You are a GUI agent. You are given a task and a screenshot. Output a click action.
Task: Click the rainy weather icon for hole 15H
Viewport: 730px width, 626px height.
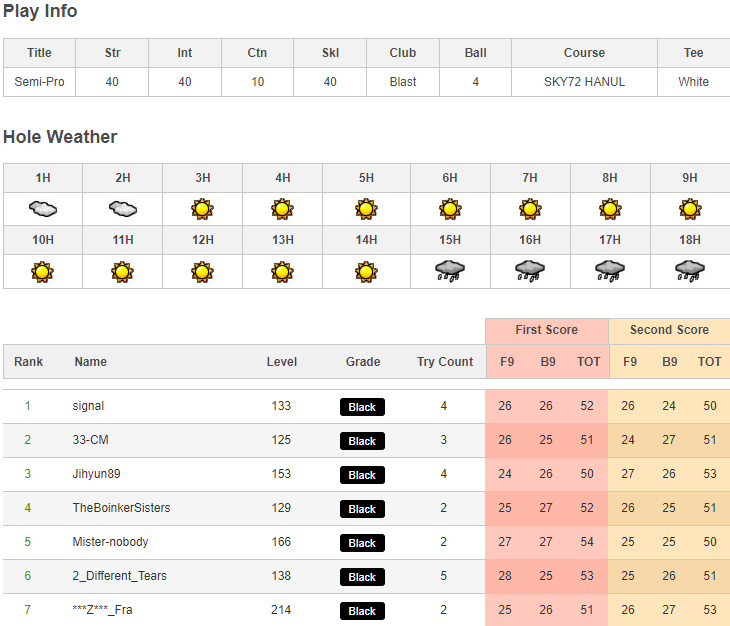pyautogui.click(x=450, y=271)
